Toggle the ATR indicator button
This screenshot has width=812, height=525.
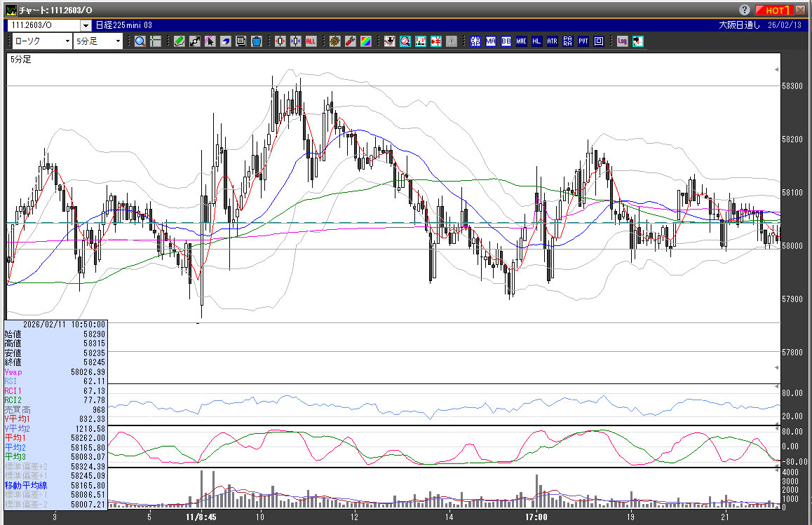pyautogui.click(x=553, y=41)
